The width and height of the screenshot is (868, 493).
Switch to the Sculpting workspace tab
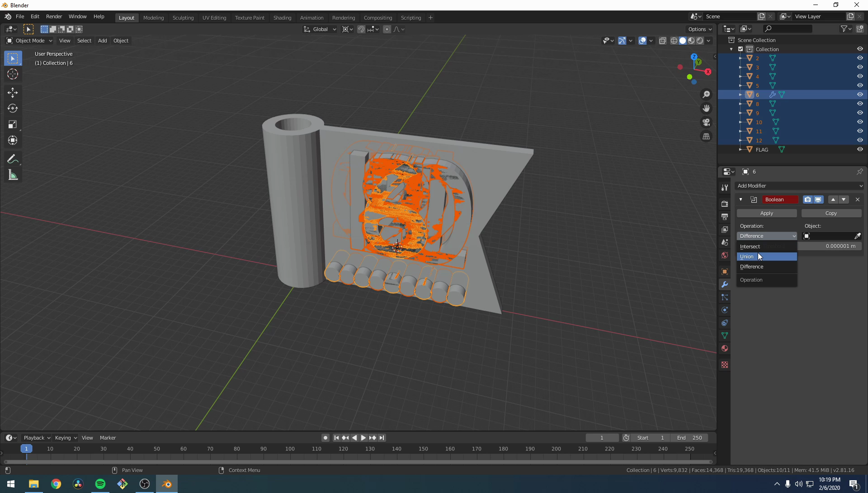tap(183, 18)
